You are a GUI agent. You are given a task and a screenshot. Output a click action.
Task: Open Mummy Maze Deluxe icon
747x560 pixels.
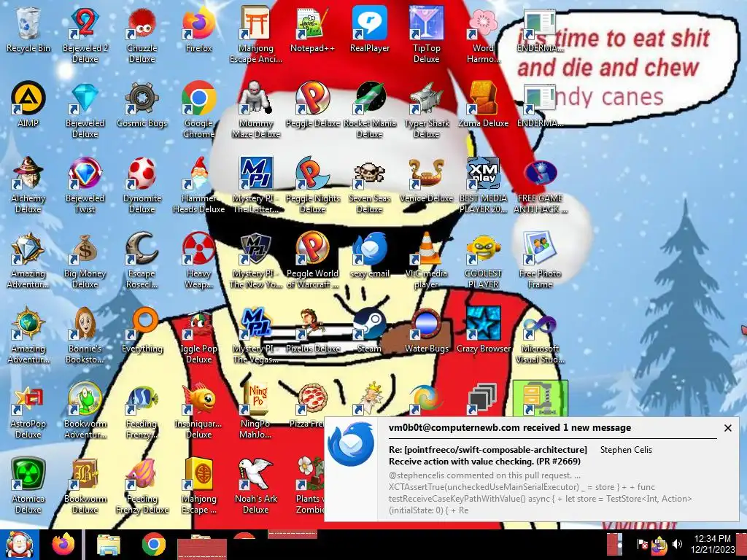click(256, 110)
